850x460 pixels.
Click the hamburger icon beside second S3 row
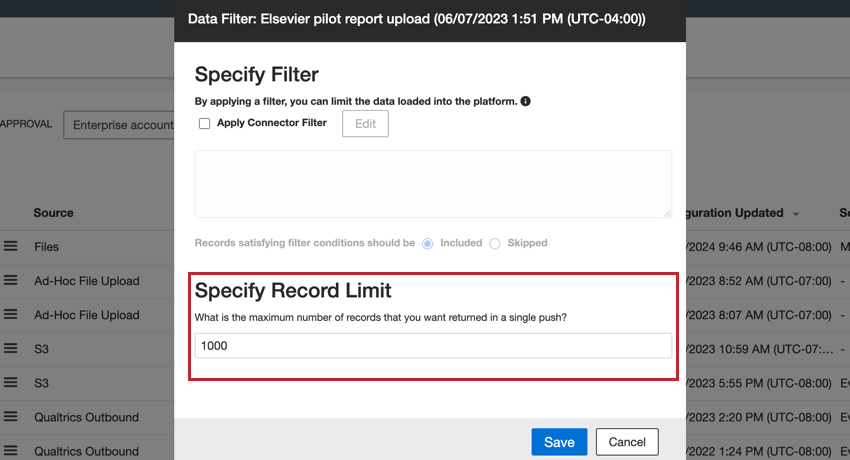point(11,383)
